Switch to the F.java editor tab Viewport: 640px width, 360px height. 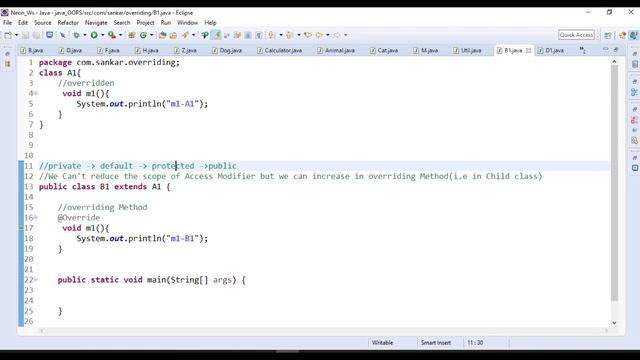109,51
